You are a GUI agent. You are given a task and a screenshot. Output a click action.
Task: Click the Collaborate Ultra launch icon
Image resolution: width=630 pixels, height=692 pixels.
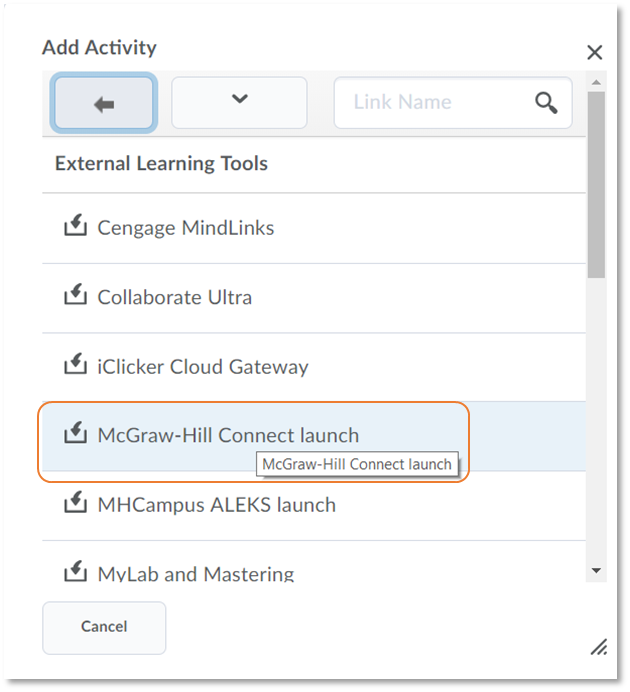tap(75, 295)
